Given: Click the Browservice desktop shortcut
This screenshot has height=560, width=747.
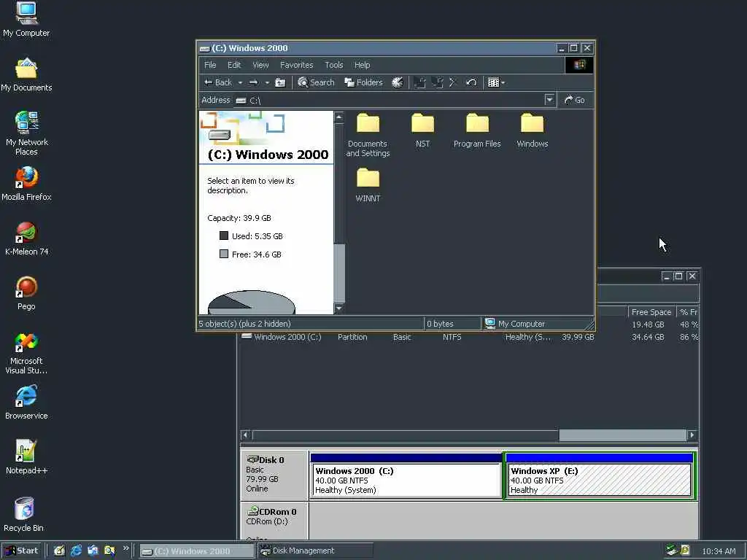Looking at the screenshot, I should [x=26, y=402].
